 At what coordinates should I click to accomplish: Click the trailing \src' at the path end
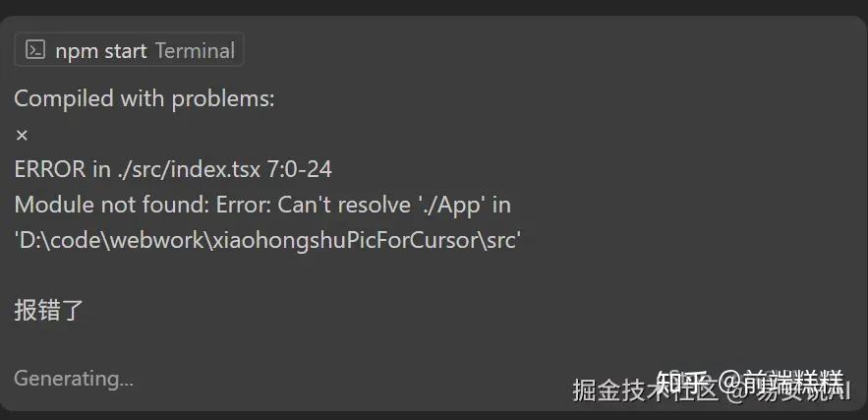(x=493, y=240)
